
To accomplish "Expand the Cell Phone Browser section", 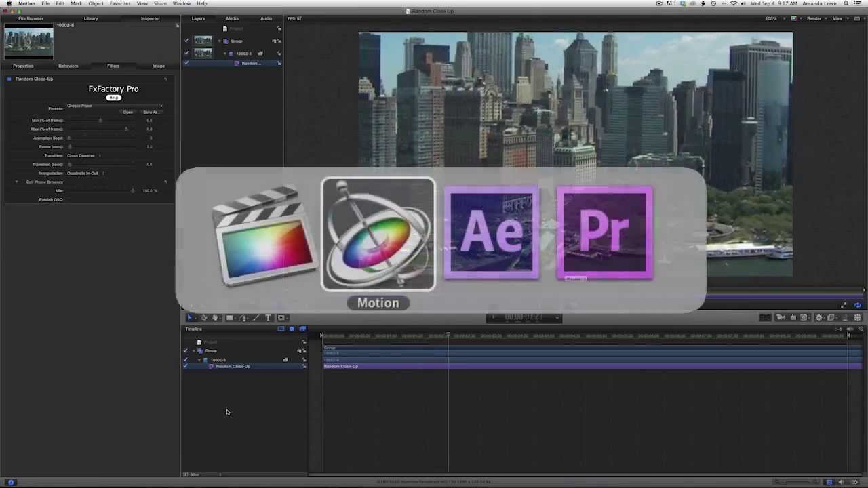I will (17, 182).
